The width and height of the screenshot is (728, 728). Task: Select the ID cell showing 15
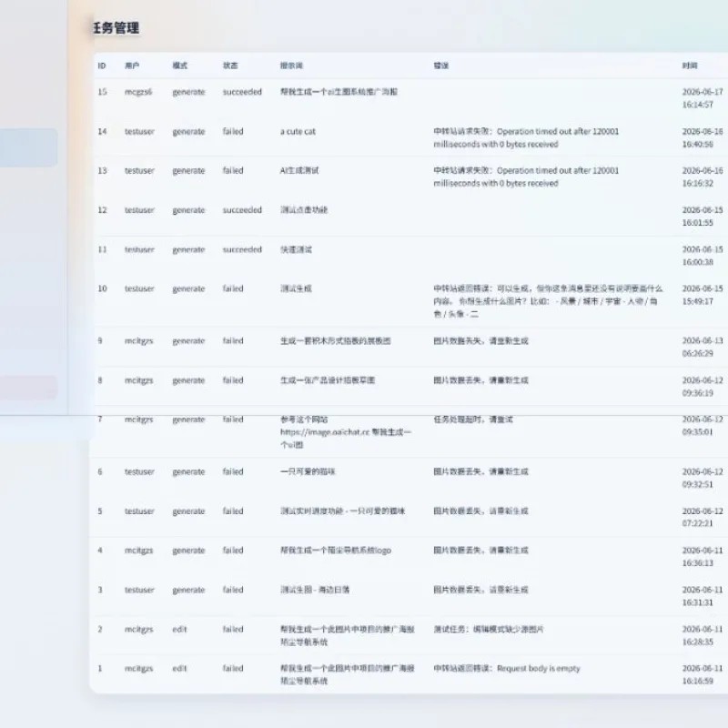point(102,92)
